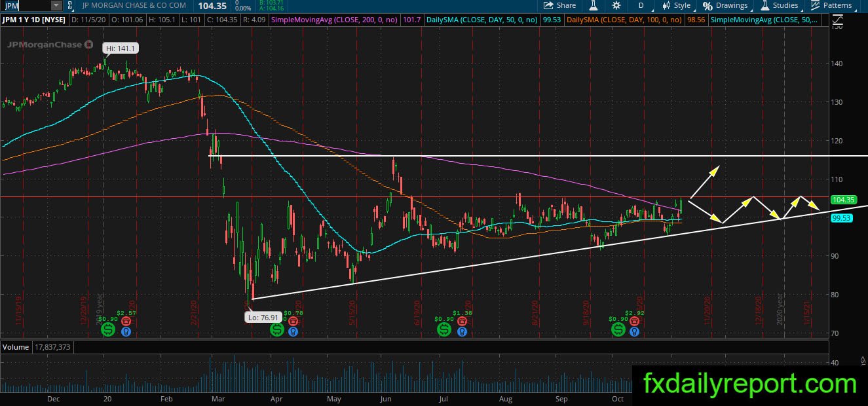Click the price axis scale icon

pyautogui.click(x=837, y=20)
